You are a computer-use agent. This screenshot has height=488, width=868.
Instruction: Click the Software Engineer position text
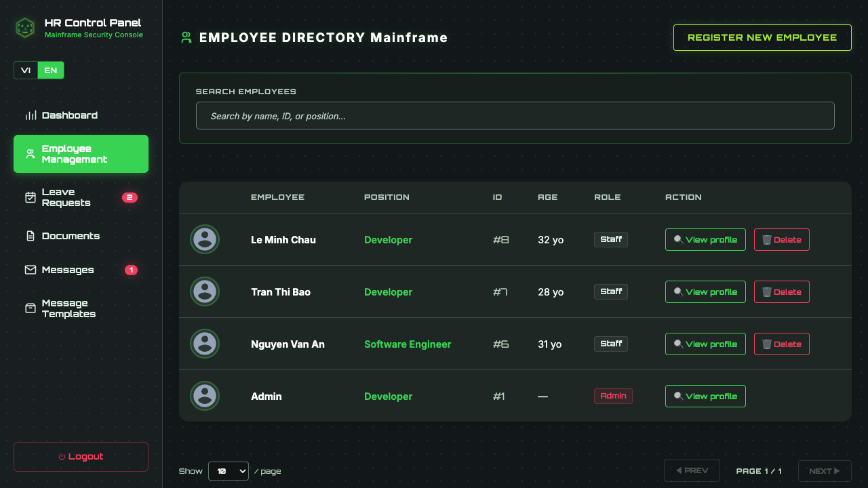tap(408, 344)
